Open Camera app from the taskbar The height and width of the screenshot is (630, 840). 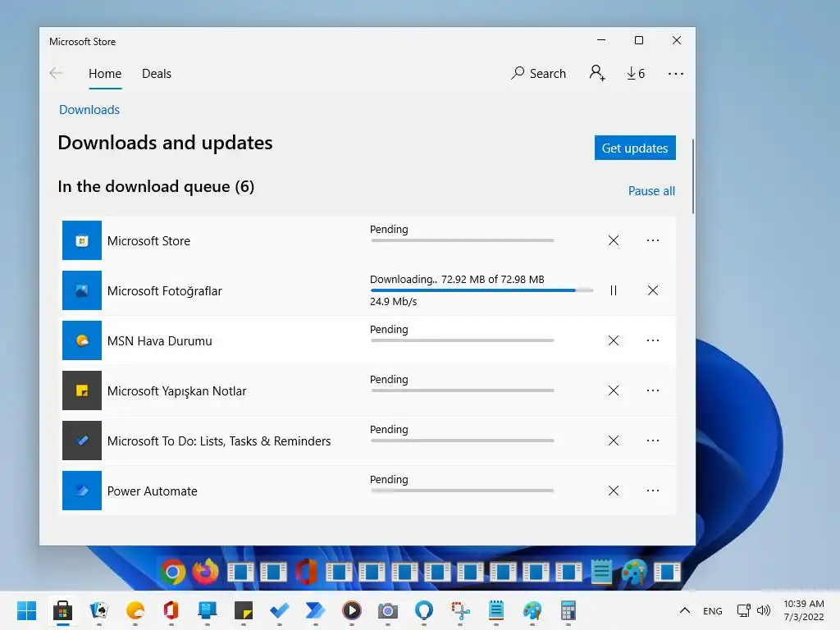click(387, 610)
